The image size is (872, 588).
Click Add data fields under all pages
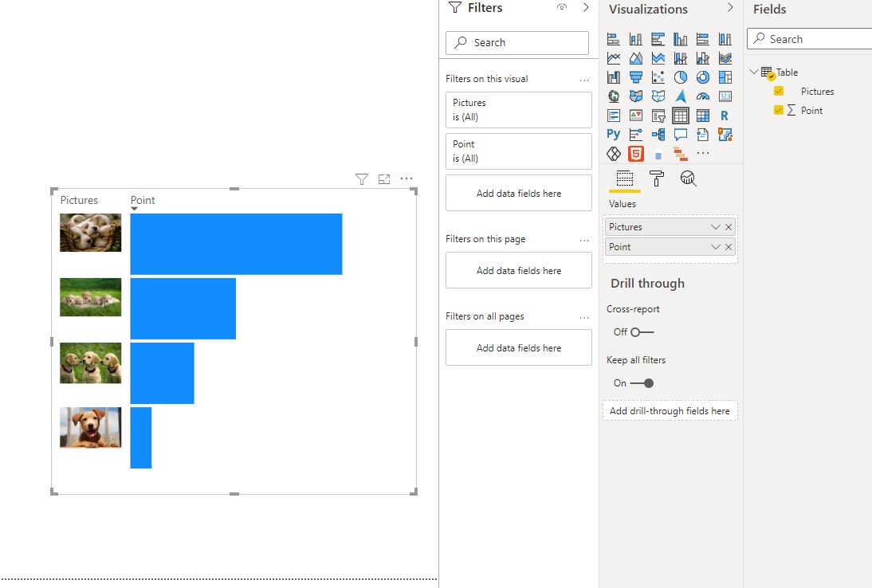click(518, 348)
